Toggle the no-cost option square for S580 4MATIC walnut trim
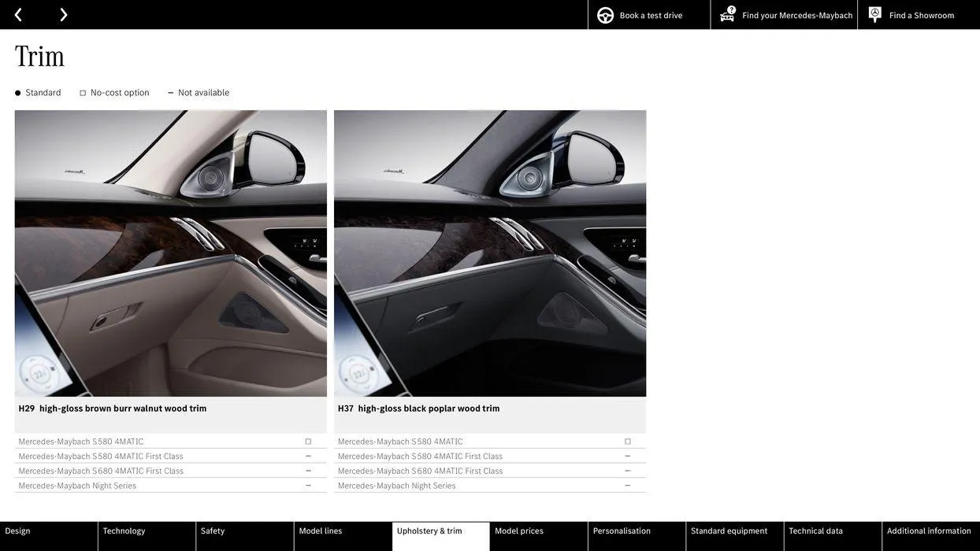This screenshot has width=980, height=551. 306,439
